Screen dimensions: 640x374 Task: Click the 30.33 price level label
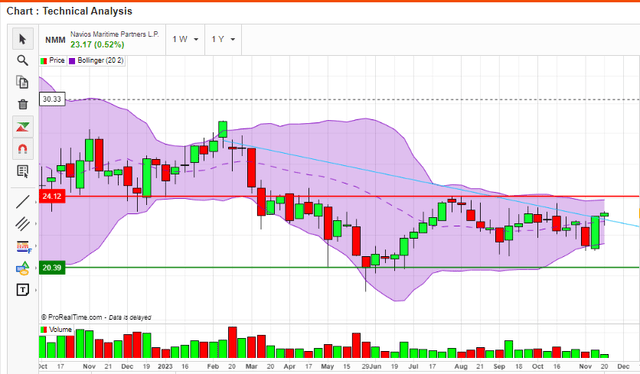click(x=52, y=99)
